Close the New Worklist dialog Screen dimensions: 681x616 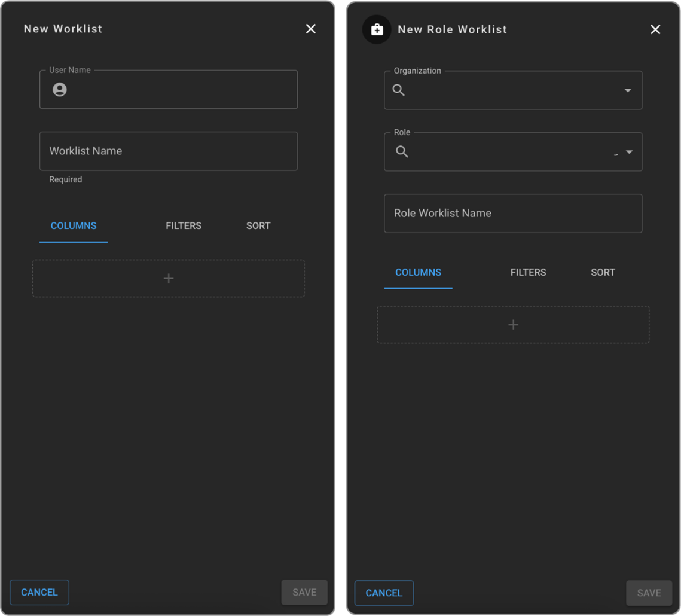(310, 29)
